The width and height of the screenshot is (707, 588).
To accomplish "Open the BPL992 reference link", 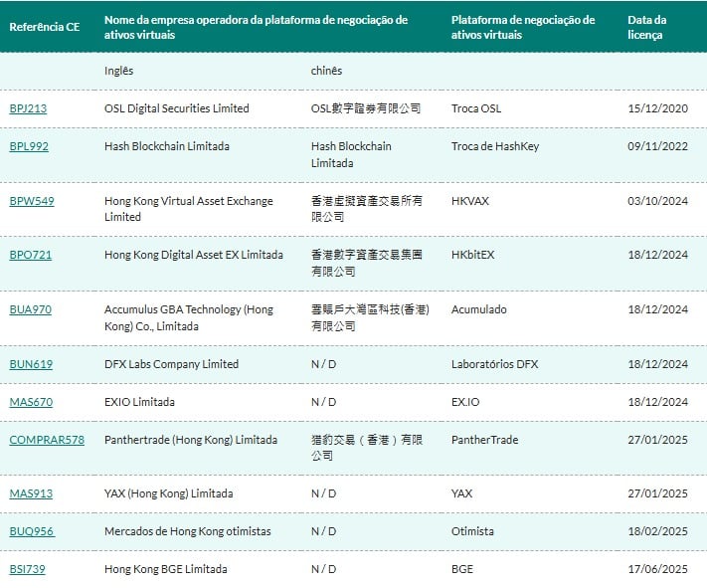I will click(29, 146).
